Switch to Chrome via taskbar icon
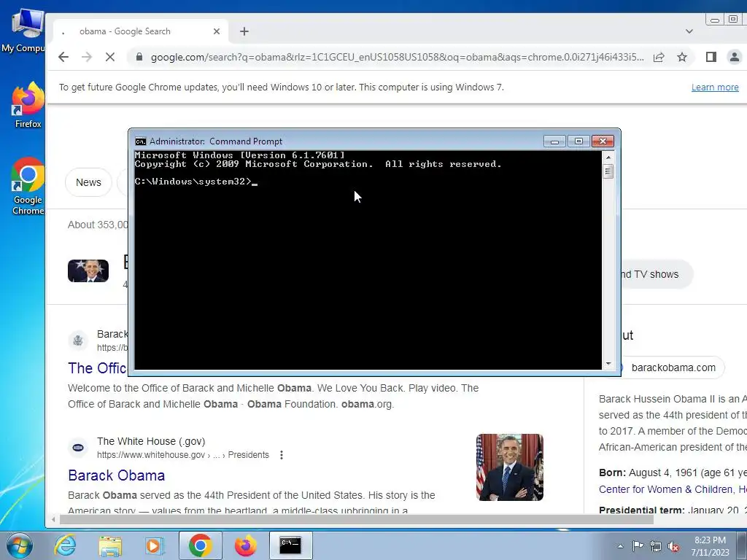 point(200,545)
